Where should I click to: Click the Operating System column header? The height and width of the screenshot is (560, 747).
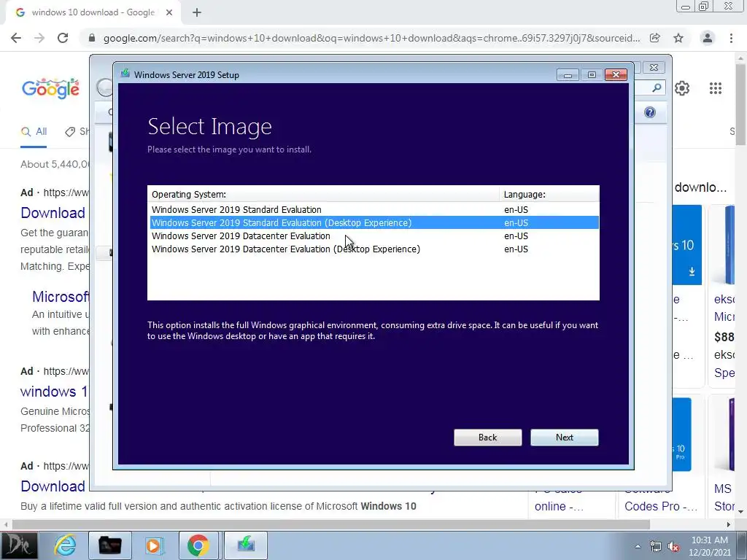pyautogui.click(x=323, y=194)
